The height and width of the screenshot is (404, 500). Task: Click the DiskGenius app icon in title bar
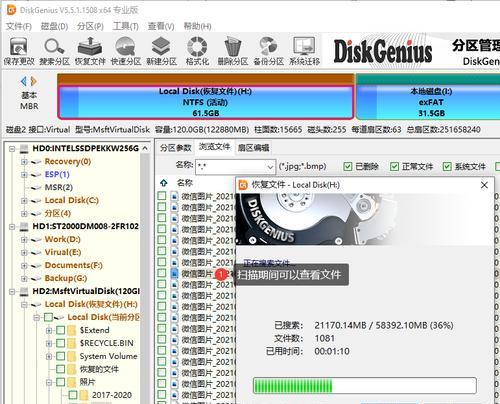(11, 10)
